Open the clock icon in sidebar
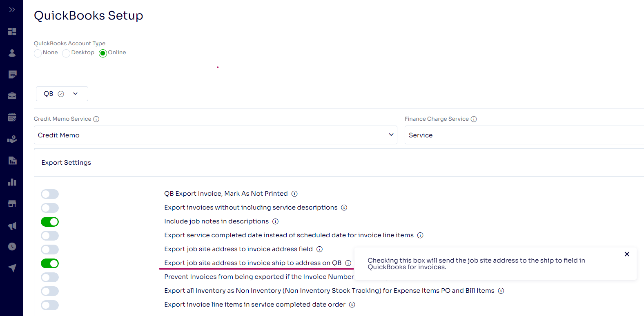 click(x=12, y=246)
